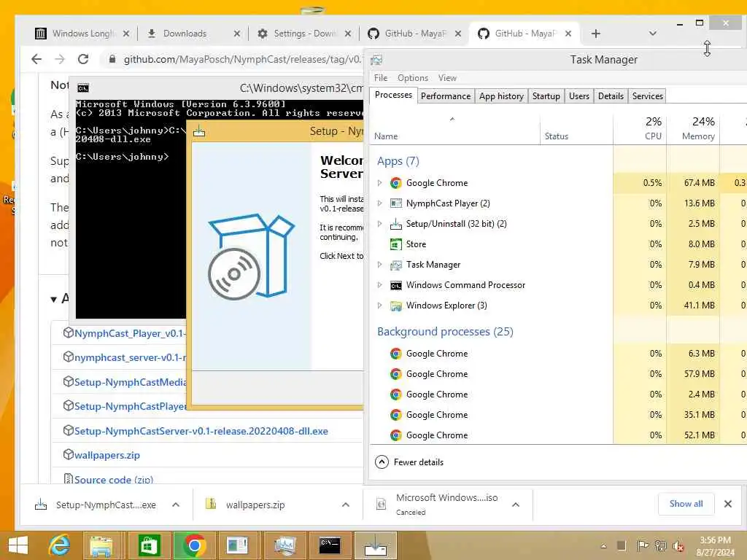Open options for wallpapers.zip download item
The width and height of the screenshot is (747, 560).
[x=346, y=505]
